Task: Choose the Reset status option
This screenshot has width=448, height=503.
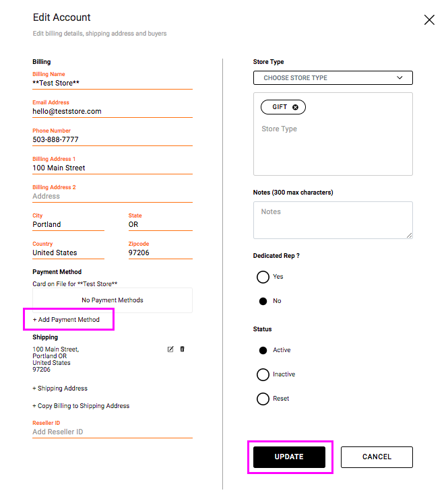Action: pos(263,399)
